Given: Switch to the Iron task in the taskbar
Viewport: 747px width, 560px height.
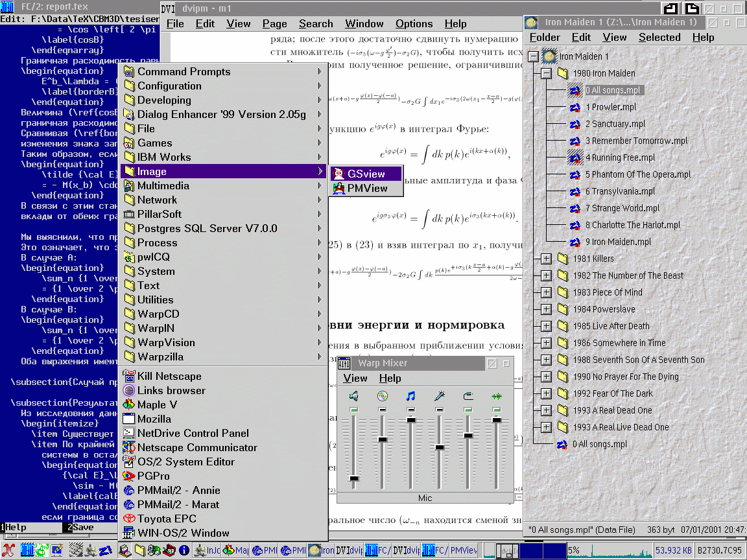Looking at the screenshot, I should (322, 550).
